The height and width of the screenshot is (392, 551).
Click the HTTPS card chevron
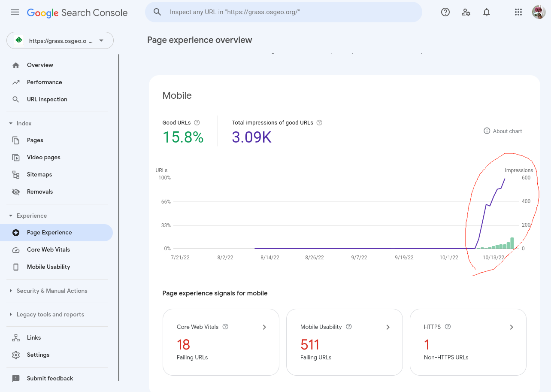[x=512, y=327]
